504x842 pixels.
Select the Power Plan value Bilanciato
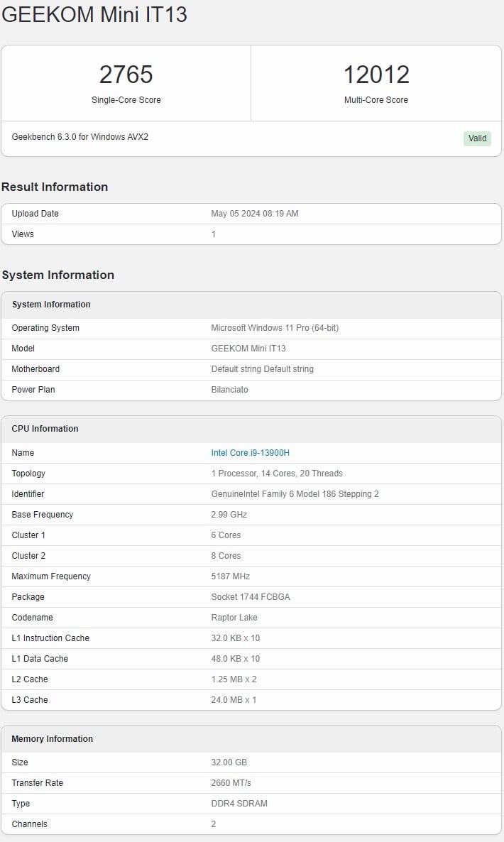point(230,390)
